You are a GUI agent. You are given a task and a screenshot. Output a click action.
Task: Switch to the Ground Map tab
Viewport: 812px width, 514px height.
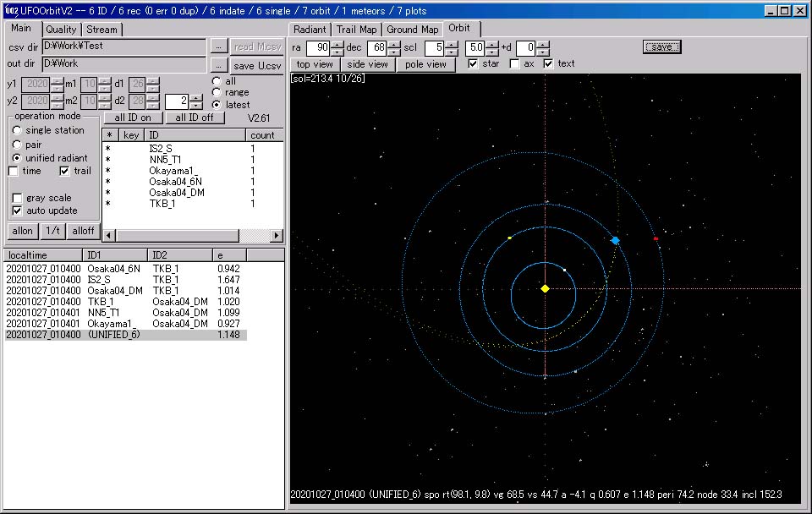(412, 30)
